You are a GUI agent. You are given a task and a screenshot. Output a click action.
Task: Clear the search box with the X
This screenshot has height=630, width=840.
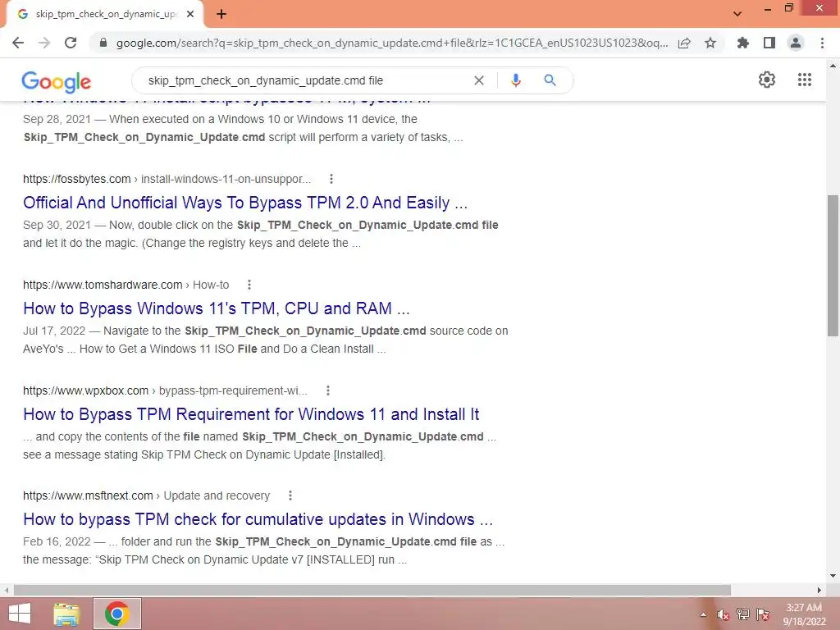pos(479,80)
